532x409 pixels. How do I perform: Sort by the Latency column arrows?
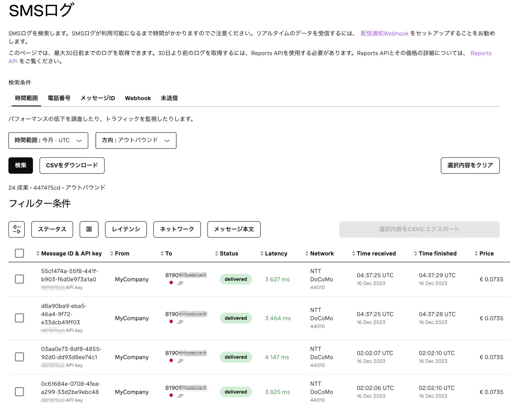click(x=262, y=253)
